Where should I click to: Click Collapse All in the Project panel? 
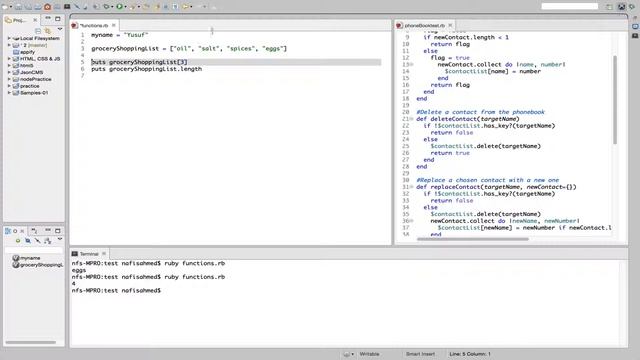pos(38,31)
